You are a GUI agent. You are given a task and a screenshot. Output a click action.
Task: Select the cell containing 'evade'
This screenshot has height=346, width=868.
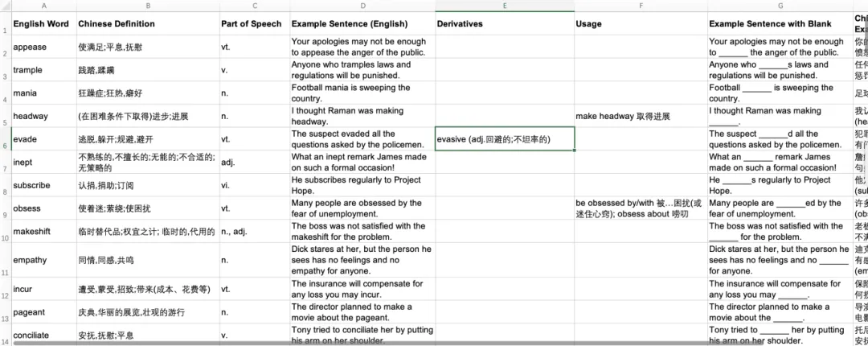click(x=43, y=139)
